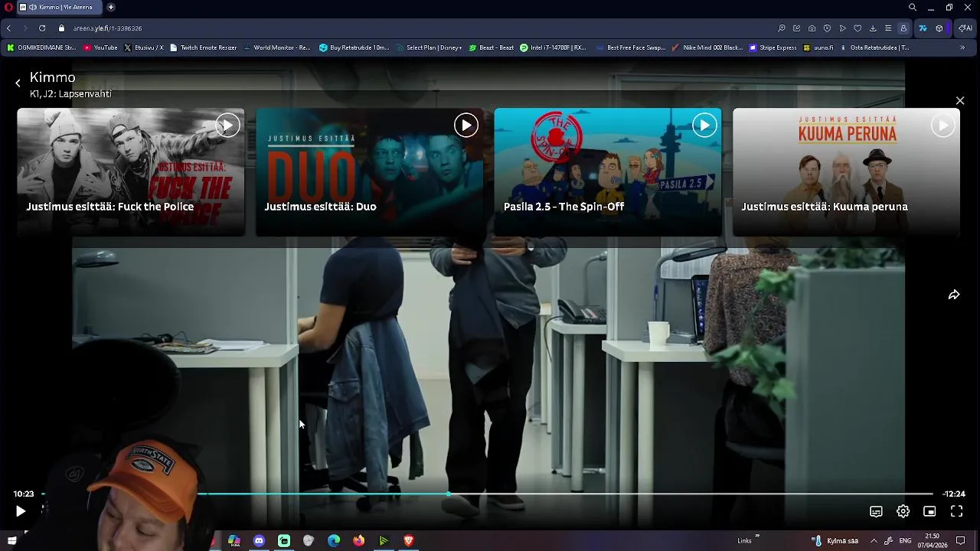Open the Pasila 2.5 - The Spin-Off card
The width and height of the screenshot is (980, 551).
(608, 172)
